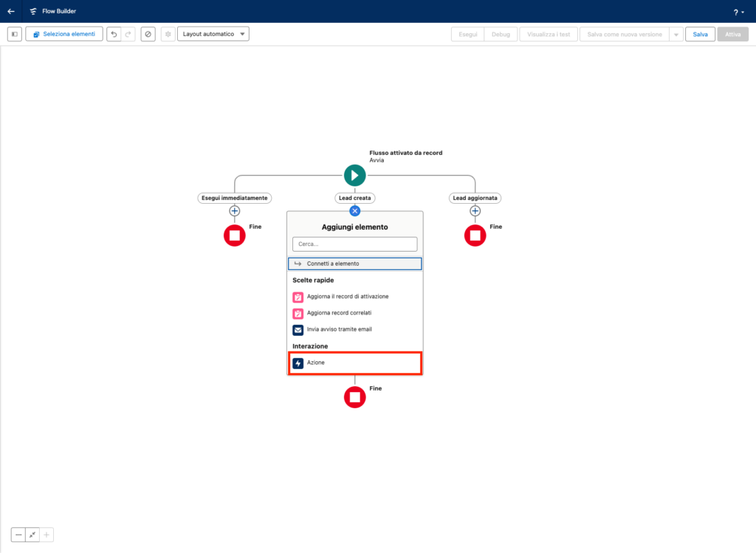The width and height of the screenshot is (756, 553).
Task: Click the settings gear icon
Action: [x=168, y=34]
